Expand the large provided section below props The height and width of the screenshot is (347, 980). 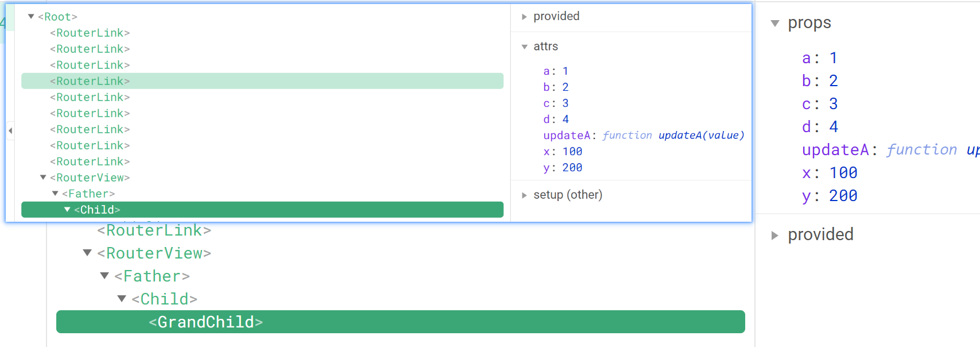775,235
